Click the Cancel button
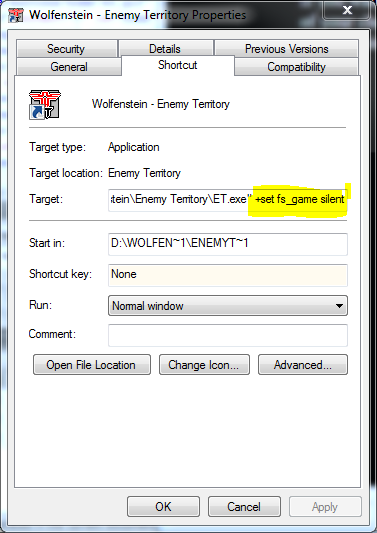This screenshot has width=377, height=533. (x=244, y=506)
